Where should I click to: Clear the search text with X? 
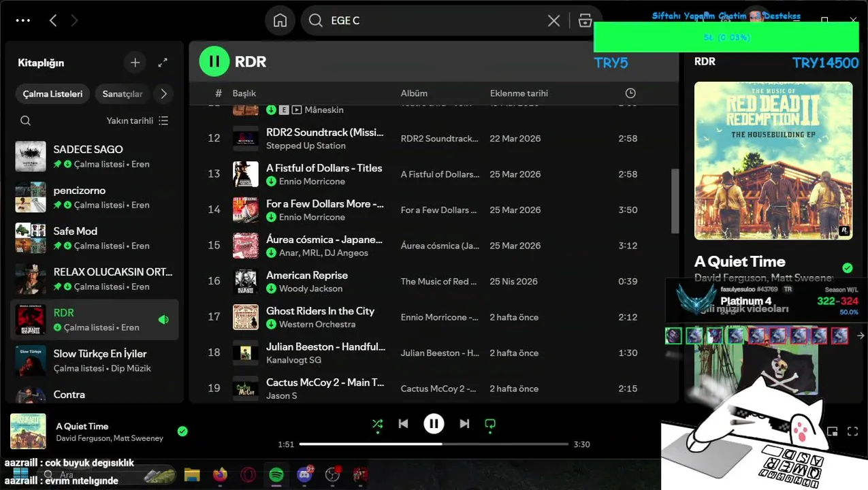(553, 20)
